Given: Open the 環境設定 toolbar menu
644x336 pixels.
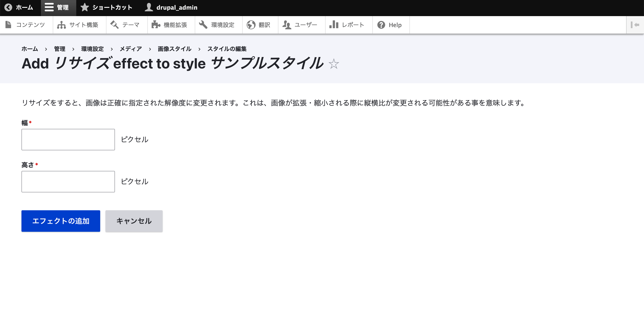Looking at the screenshot, I should click(x=218, y=25).
